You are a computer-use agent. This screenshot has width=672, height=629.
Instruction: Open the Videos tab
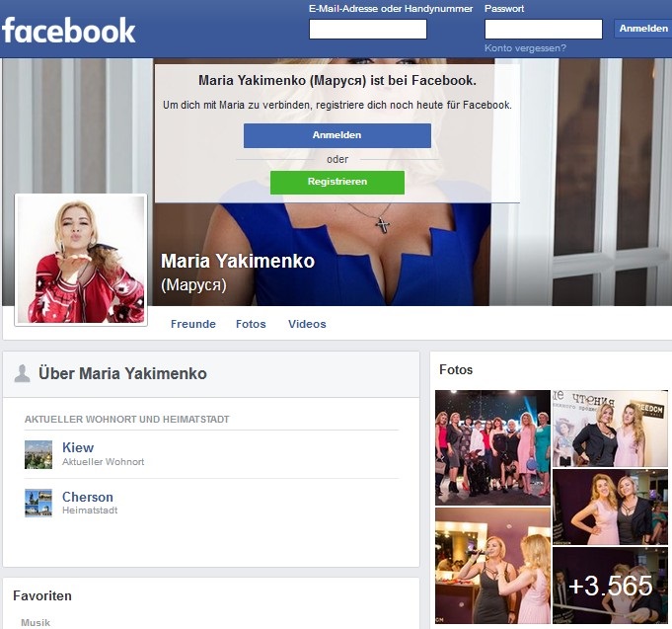[x=307, y=324]
